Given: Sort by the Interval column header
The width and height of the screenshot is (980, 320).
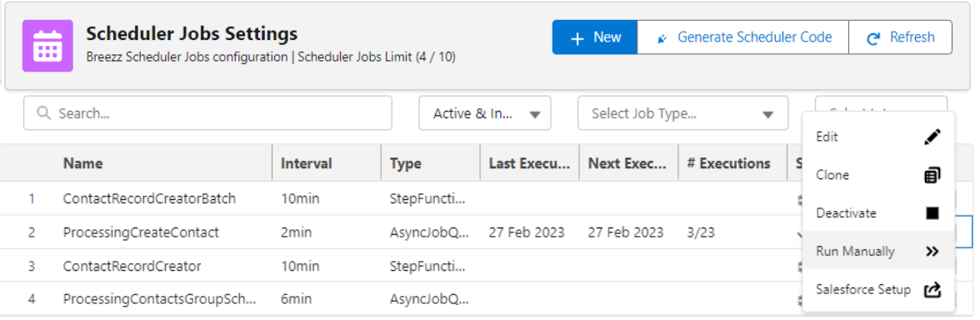Looking at the screenshot, I should click(x=307, y=163).
